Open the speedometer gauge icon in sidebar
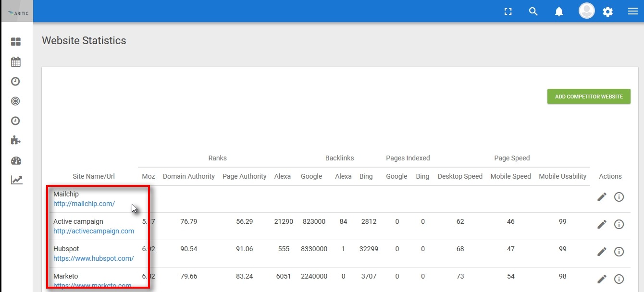The image size is (644, 292). 16,160
